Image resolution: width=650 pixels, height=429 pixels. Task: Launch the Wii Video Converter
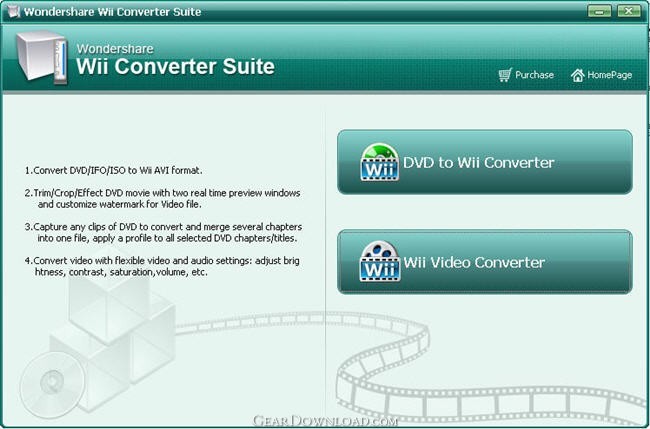pyautogui.click(x=485, y=262)
